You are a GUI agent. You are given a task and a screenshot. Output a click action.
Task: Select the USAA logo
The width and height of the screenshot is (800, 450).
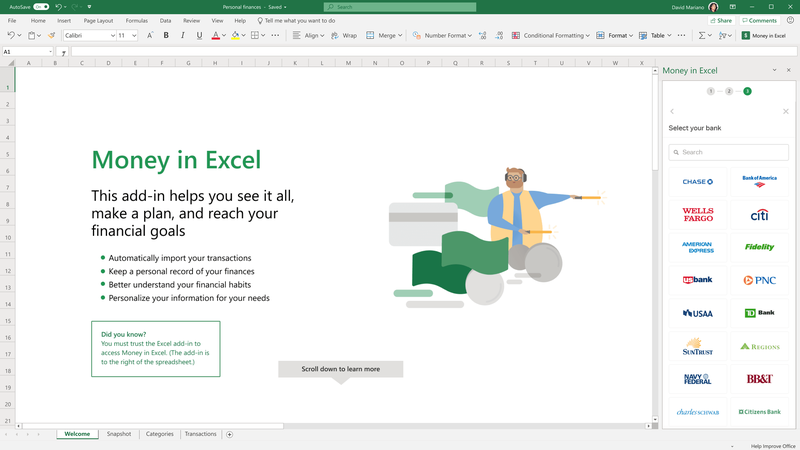click(x=697, y=313)
